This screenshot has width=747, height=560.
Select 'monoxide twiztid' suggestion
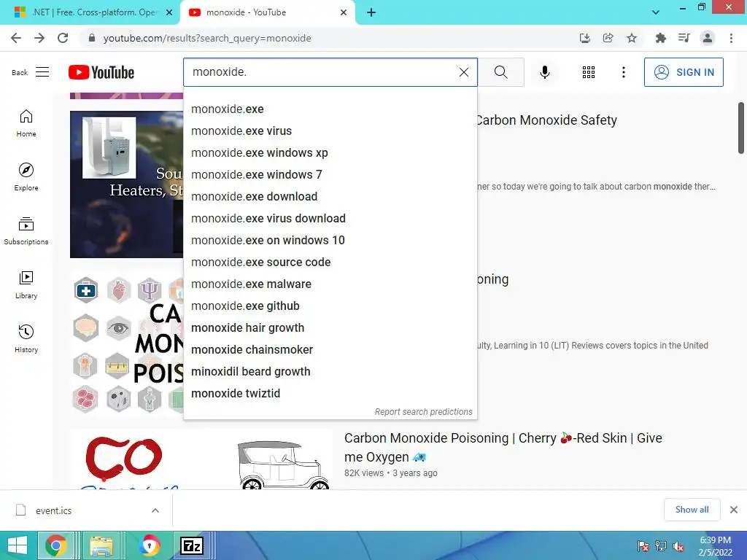(x=330, y=394)
